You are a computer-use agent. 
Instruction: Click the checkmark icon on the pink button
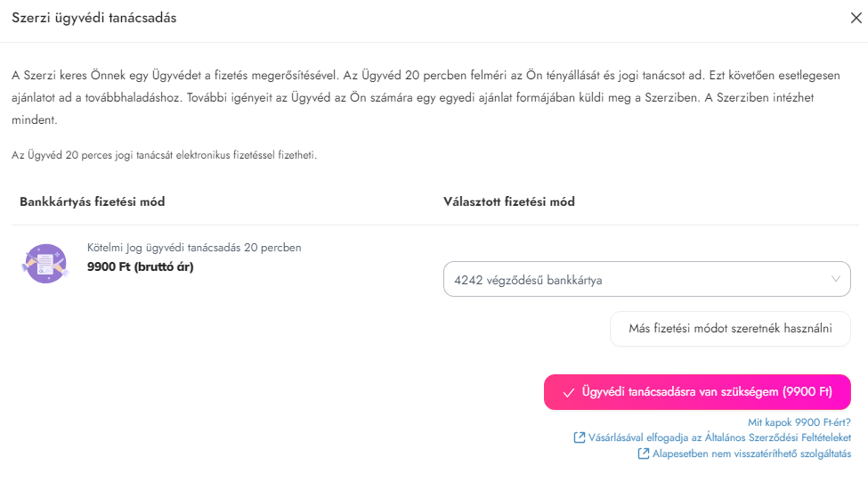coord(568,392)
